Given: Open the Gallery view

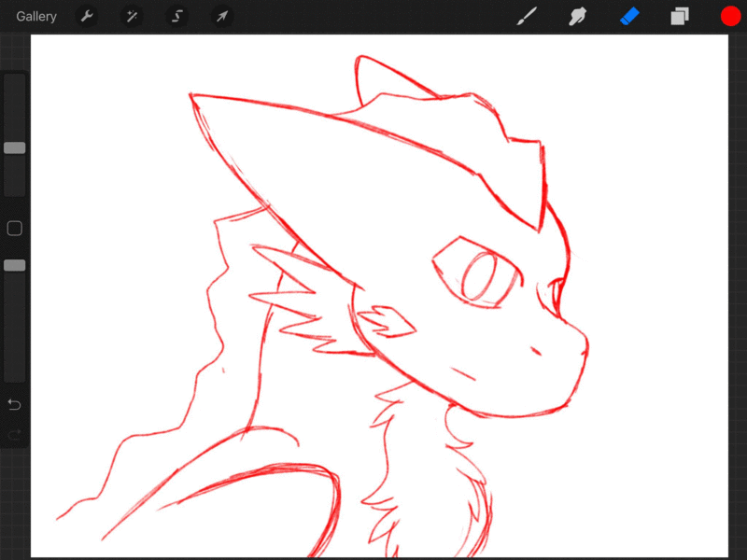Looking at the screenshot, I should click(36, 16).
